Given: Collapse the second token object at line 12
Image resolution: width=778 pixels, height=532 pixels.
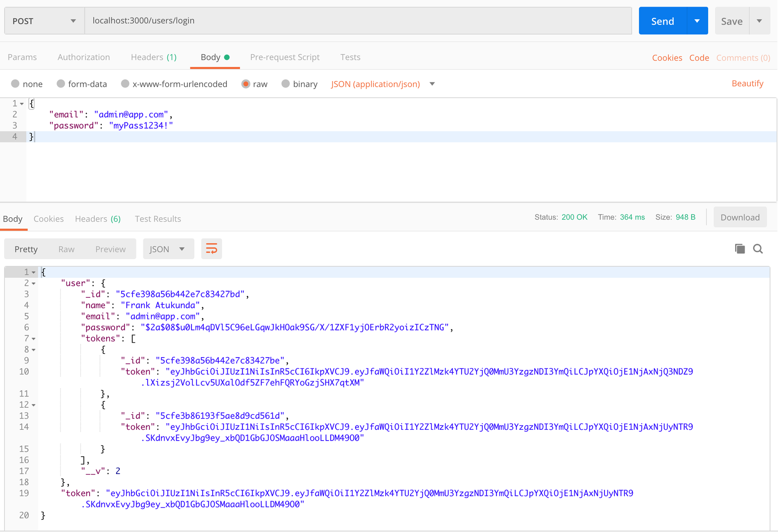Looking at the screenshot, I should point(33,405).
